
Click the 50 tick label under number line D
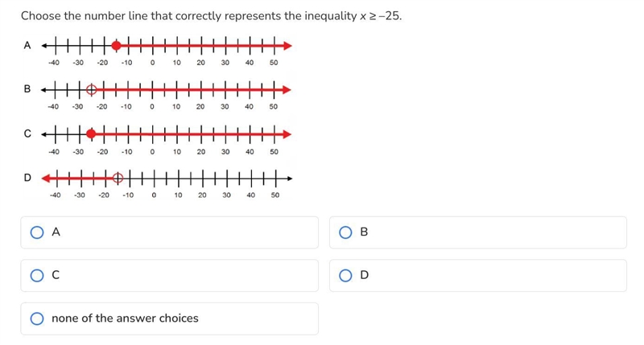click(275, 195)
